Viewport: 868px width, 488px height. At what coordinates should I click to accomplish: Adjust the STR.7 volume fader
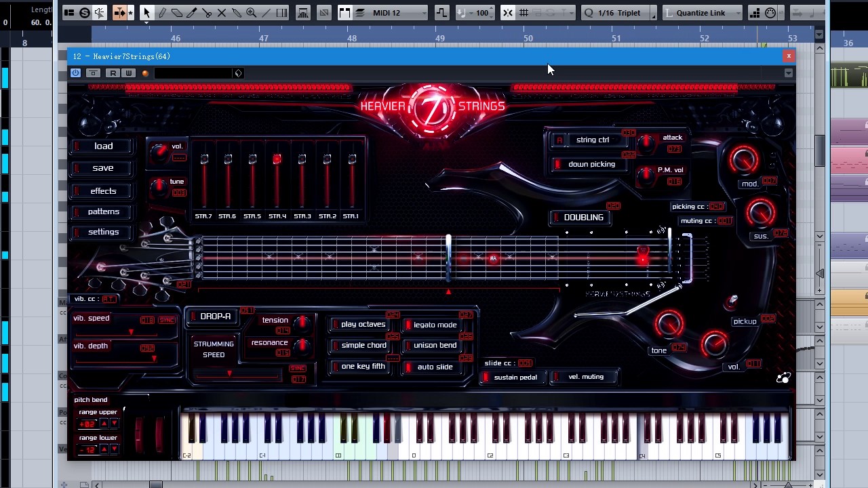pyautogui.click(x=204, y=159)
